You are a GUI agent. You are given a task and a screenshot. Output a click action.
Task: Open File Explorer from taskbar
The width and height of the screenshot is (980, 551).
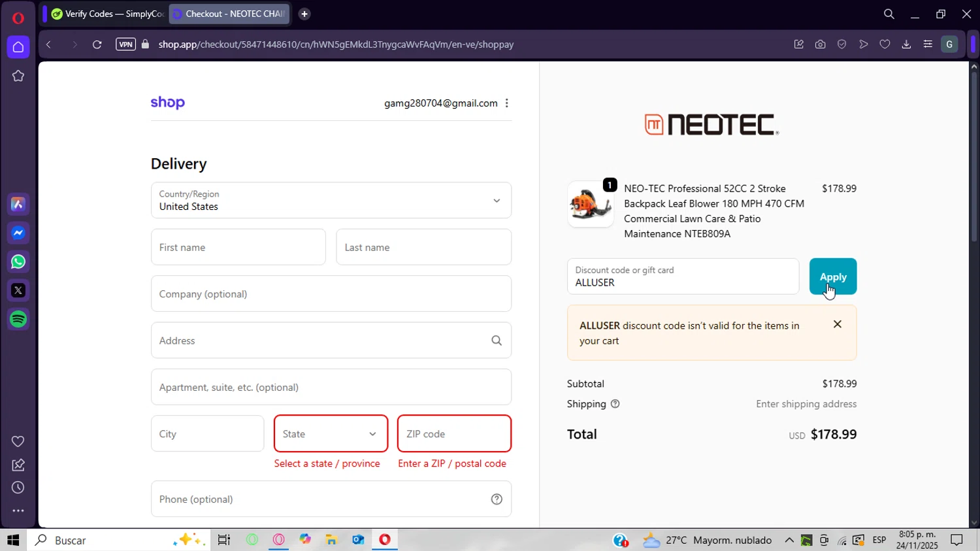331,540
